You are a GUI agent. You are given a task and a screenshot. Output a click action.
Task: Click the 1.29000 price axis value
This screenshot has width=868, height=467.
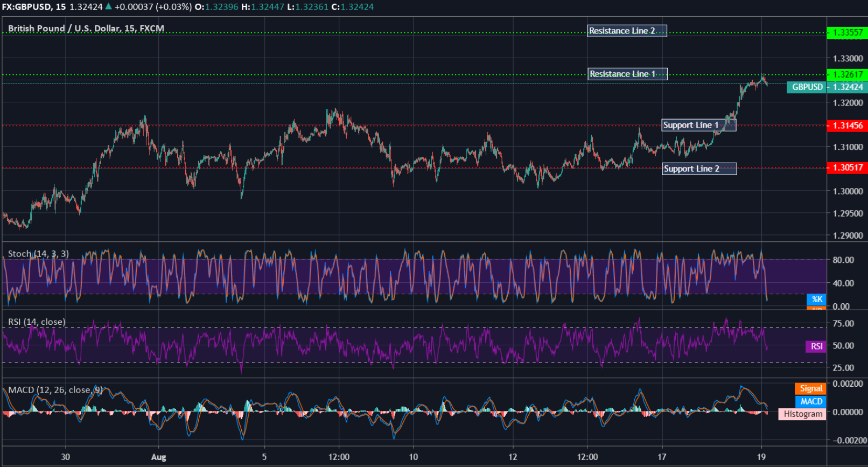click(x=848, y=235)
